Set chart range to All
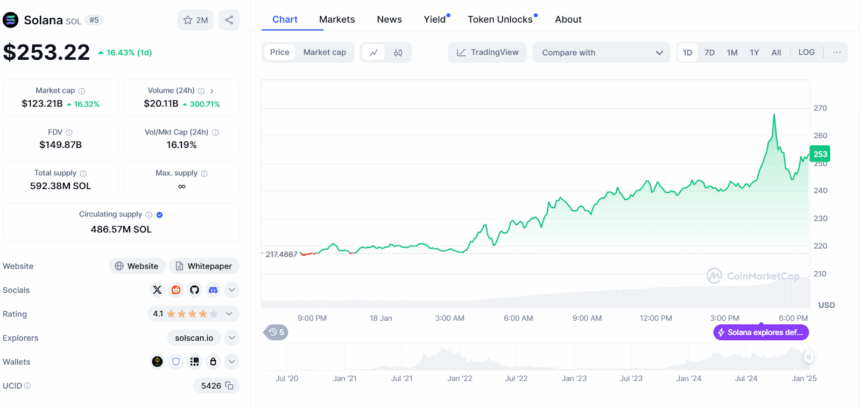The width and height of the screenshot is (860, 409). (776, 53)
